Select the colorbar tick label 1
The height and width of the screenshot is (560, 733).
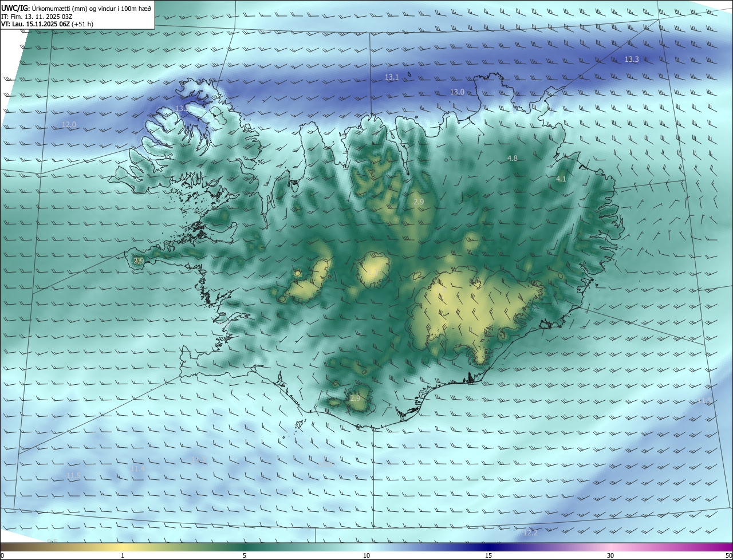pyautogui.click(x=123, y=555)
